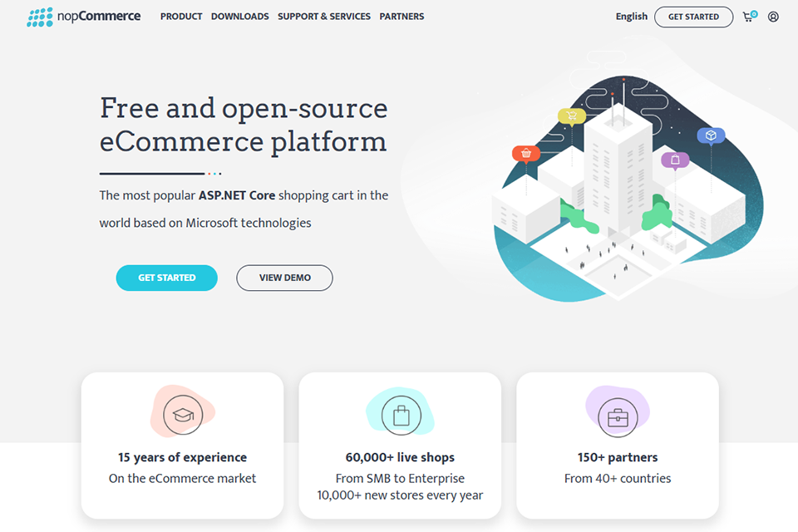
Task: Click the header GET STARTED button
Action: (x=693, y=17)
